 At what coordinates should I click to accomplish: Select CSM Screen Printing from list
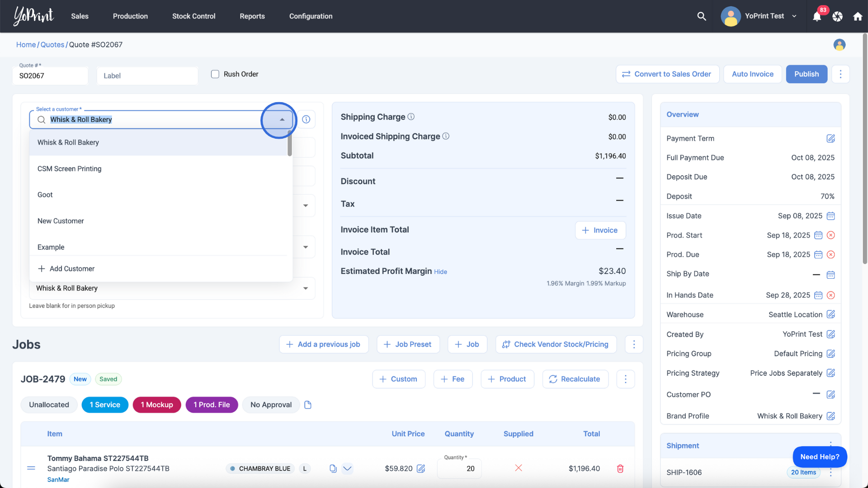click(x=70, y=169)
